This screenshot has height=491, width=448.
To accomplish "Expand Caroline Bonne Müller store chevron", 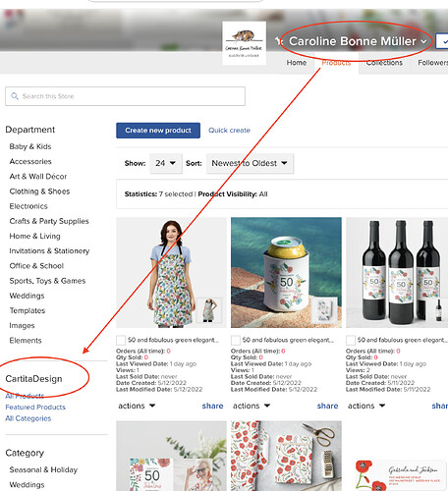I will click(x=423, y=41).
